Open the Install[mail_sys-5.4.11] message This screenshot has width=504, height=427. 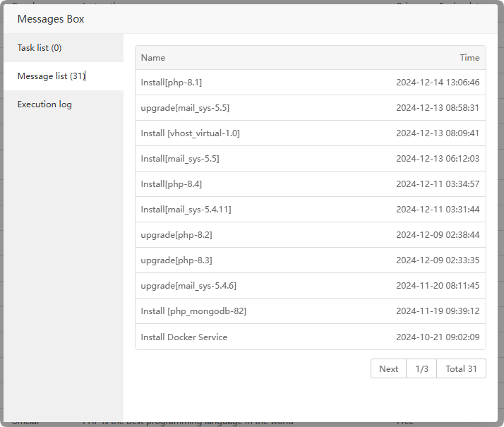186,210
